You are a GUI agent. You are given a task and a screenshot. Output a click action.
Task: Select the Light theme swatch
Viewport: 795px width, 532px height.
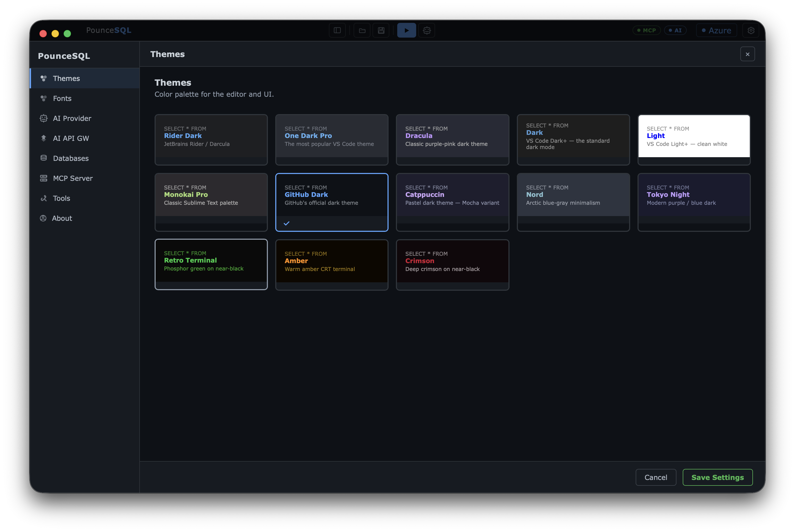point(694,140)
